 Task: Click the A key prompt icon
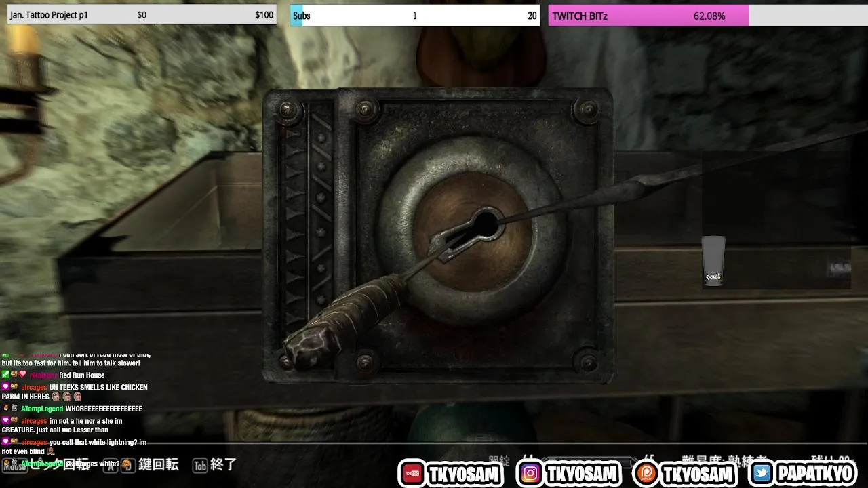(111, 466)
